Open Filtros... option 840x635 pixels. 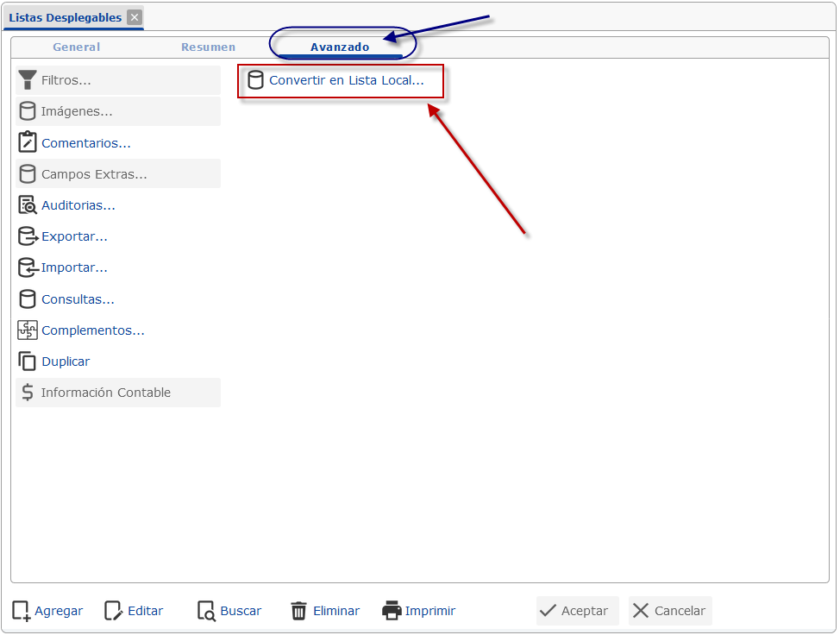(x=118, y=80)
